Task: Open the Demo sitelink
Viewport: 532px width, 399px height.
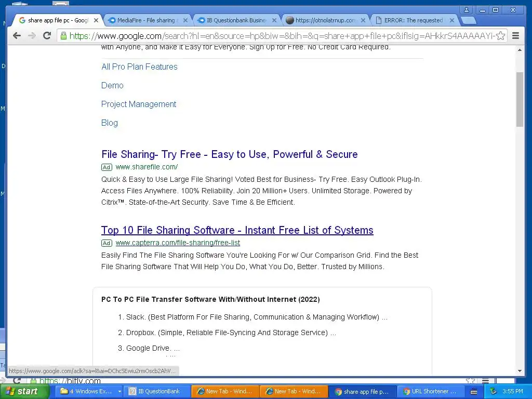Action: point(112,85)
